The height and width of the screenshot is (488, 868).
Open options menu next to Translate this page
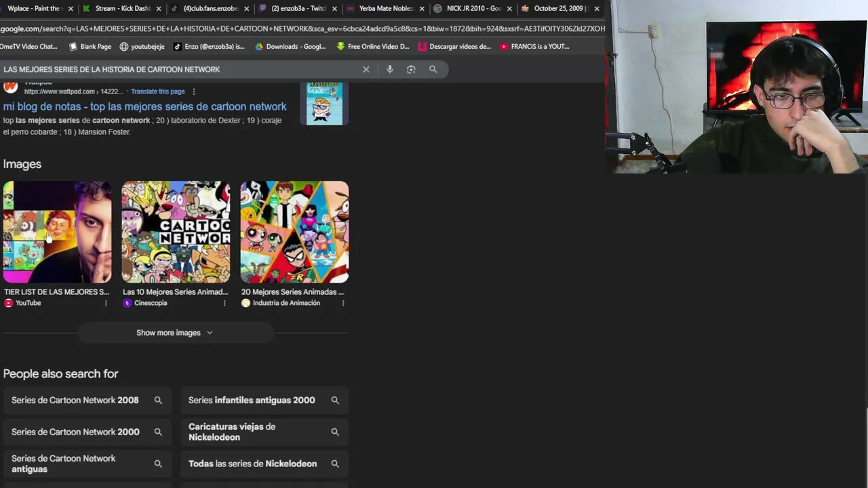(194, 91)
